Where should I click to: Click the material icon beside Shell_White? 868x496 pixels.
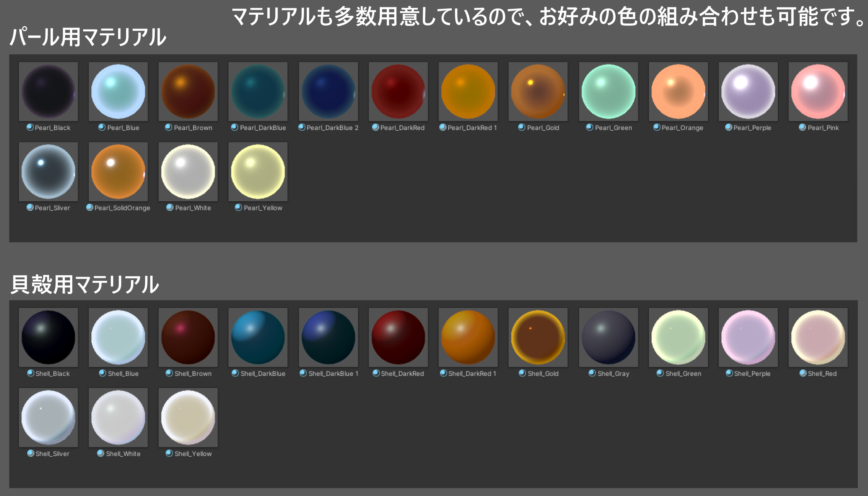point(100,453)
